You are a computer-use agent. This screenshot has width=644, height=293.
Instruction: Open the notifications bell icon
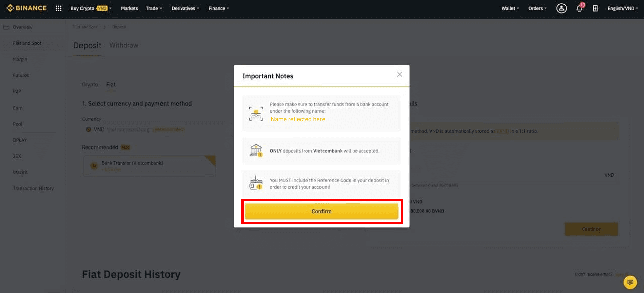click(579, 8)
